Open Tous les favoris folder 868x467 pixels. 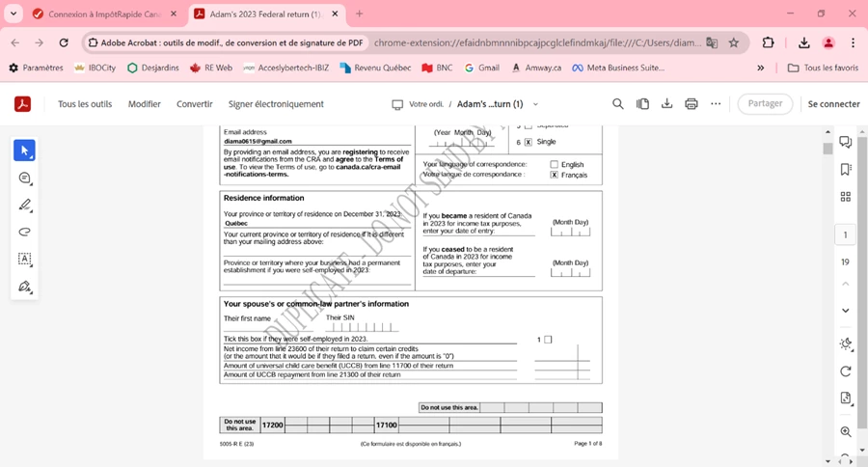(824, 68)
